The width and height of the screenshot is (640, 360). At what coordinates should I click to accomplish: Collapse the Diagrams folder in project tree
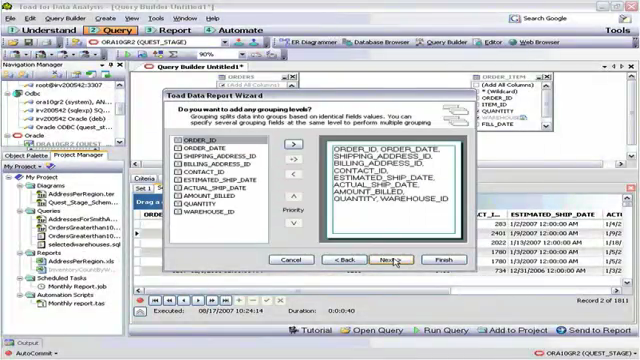pos(19,186)
